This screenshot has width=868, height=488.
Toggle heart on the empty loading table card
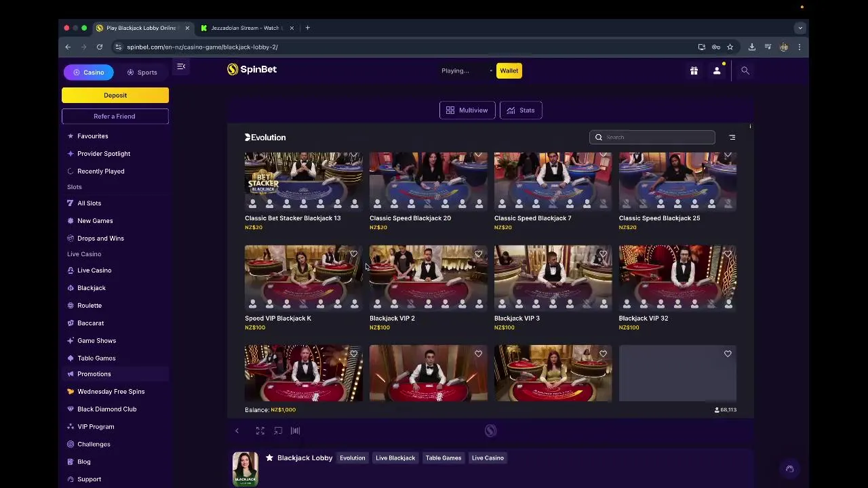point(728,354)
